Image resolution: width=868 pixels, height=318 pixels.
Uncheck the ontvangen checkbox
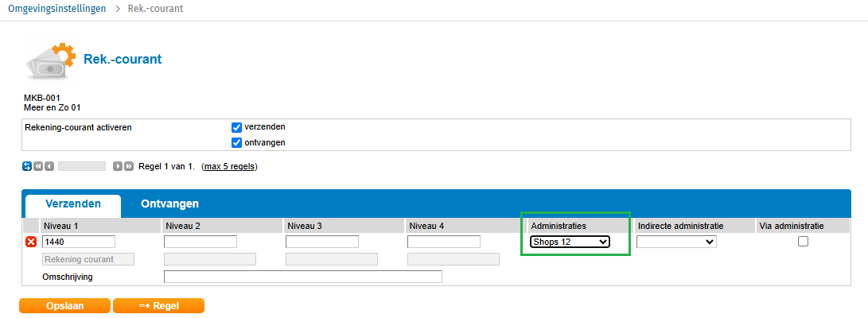[x=236, y=143]
